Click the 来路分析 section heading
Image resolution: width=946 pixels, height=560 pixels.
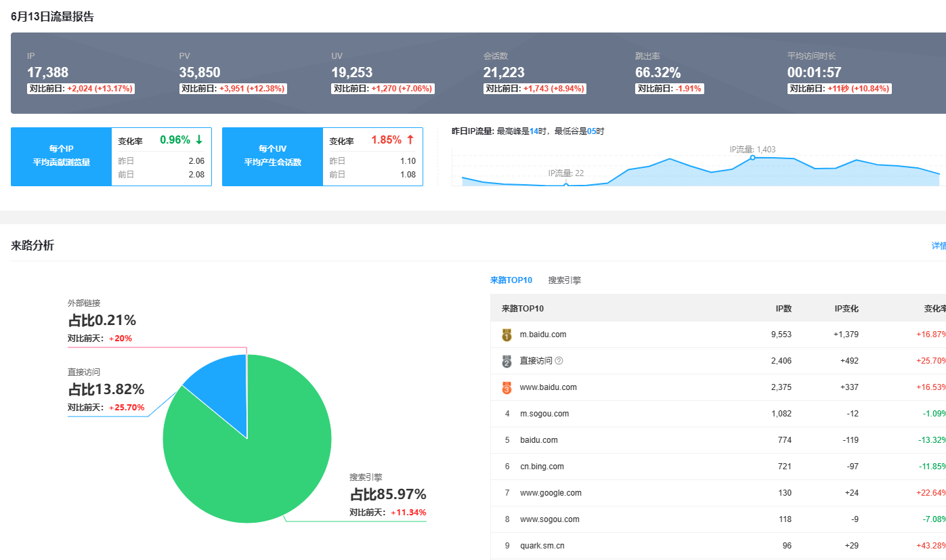33,246
